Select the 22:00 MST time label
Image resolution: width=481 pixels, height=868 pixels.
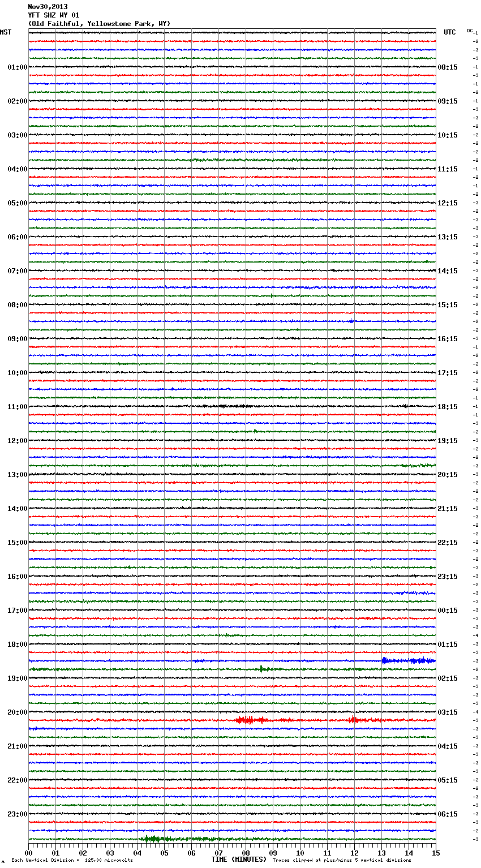(18, 780)
